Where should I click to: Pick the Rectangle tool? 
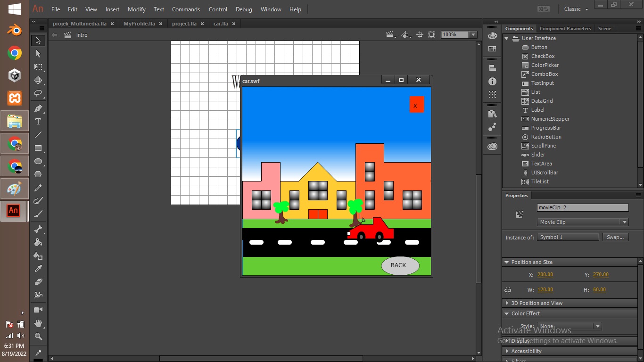[x=38, y=148]
